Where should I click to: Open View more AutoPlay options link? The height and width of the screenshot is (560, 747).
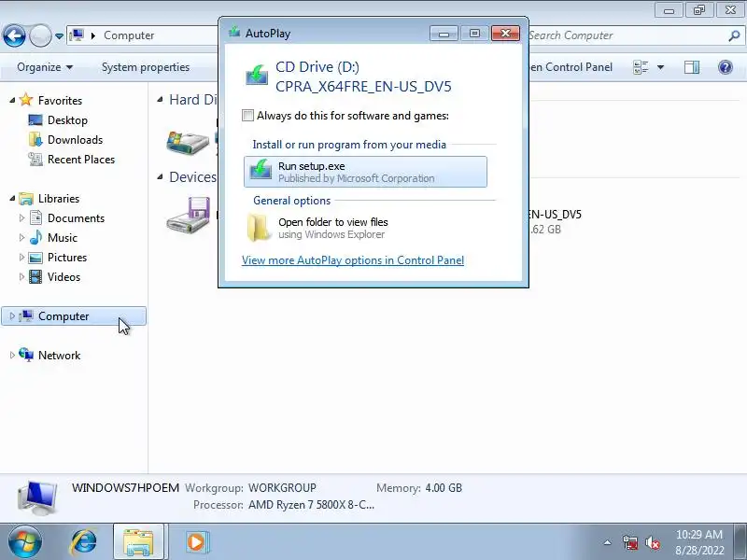[353, 260]
